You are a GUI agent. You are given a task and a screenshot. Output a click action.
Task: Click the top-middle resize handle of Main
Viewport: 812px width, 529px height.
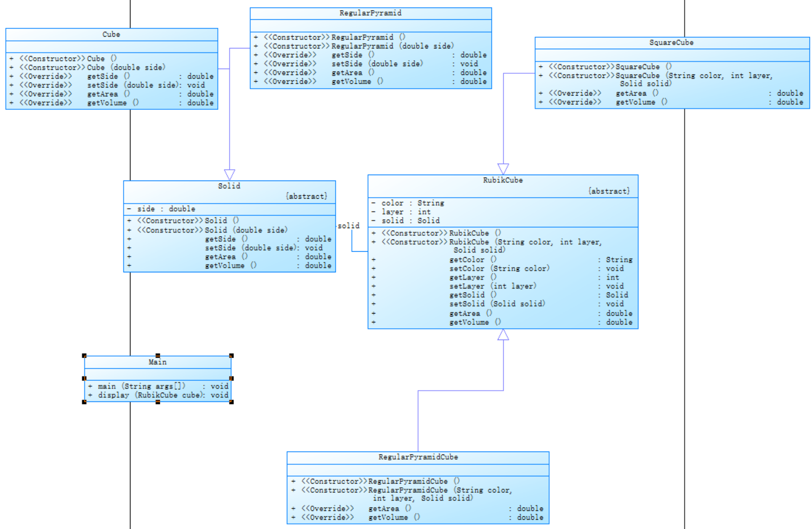click(x=158, y=356)
